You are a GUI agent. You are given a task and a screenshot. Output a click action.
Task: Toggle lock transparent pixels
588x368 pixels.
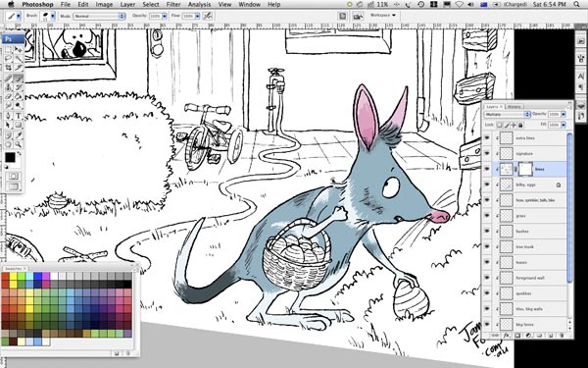tap(500, 125)
